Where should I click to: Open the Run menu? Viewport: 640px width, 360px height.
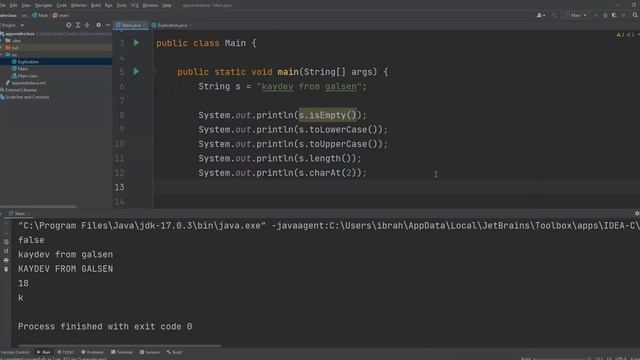pyautogui.click(x=109, y=5)
